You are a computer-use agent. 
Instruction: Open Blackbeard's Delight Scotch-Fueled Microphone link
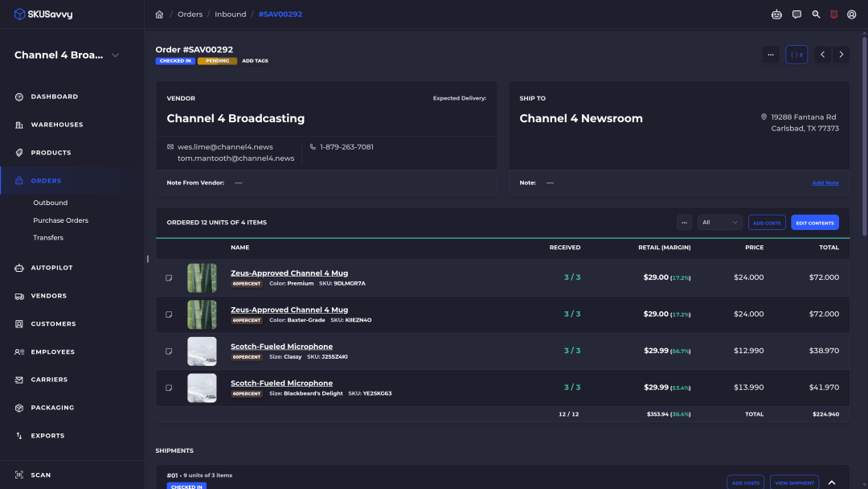tap(282, 383)
